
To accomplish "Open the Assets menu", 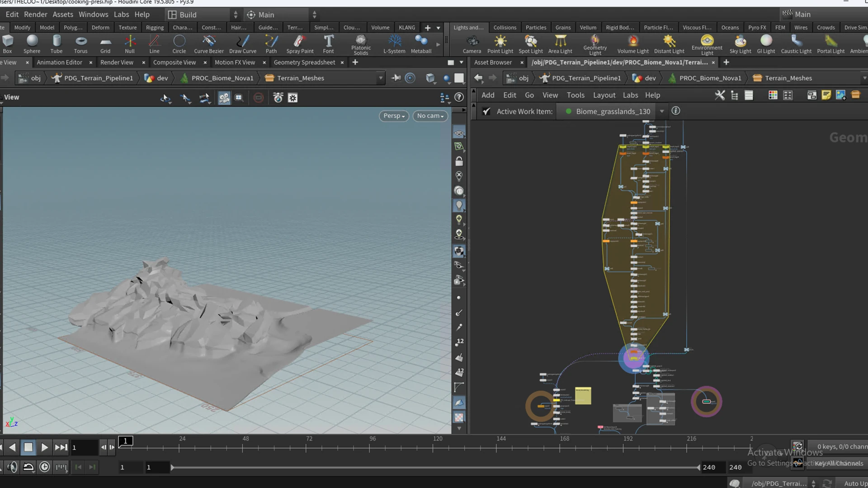I will coord(62,14).
